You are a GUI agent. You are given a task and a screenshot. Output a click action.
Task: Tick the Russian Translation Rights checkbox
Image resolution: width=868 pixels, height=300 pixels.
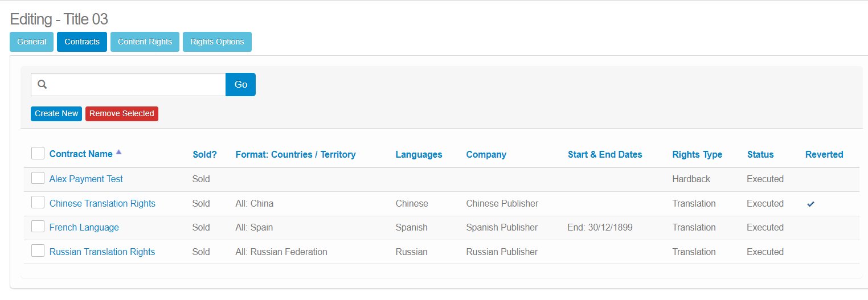point(38,251)
